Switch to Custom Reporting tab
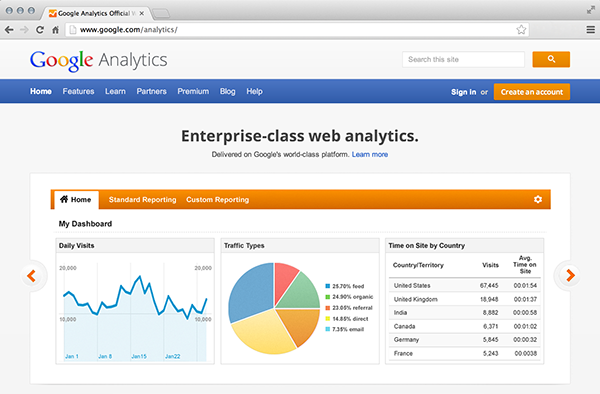 (217, 200)
